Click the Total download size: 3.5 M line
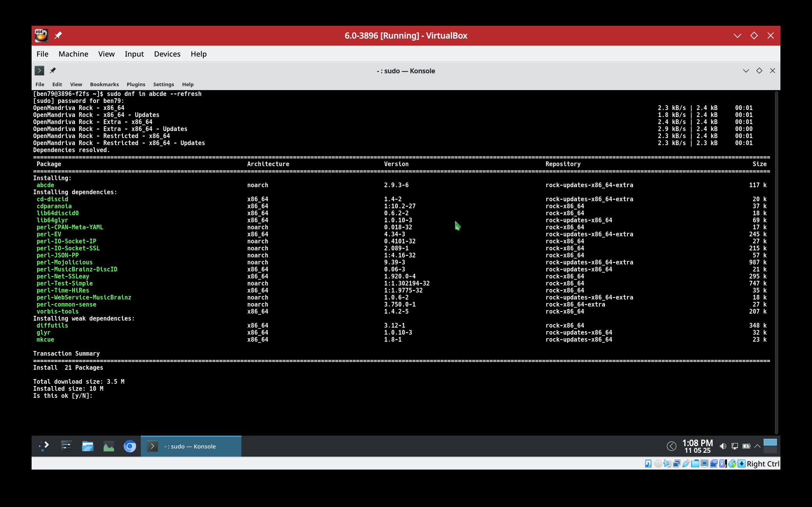 (x=79, y=382)
